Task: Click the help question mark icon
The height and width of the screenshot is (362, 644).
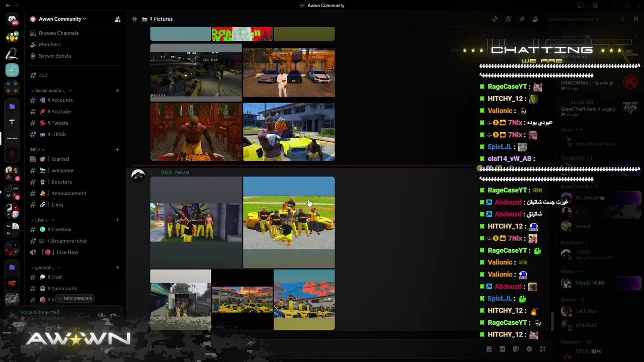Action: click(595, 6)
